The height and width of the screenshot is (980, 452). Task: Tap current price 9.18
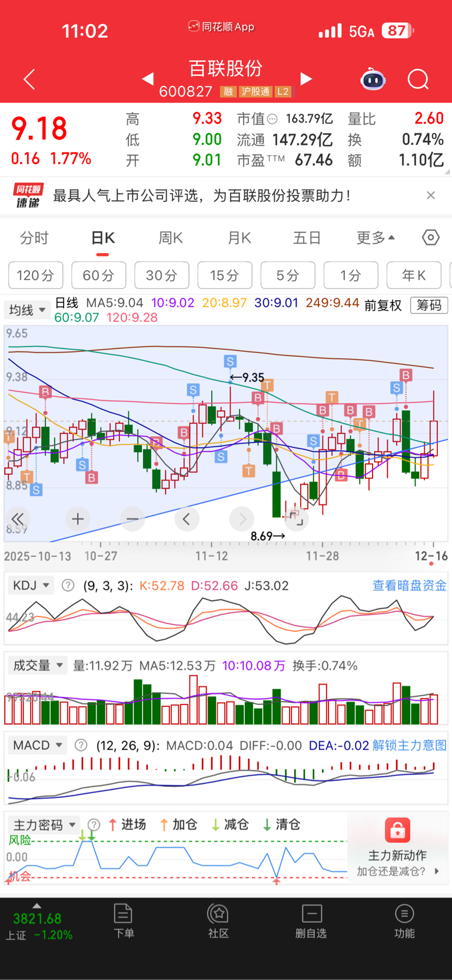(x=39, y=128)
